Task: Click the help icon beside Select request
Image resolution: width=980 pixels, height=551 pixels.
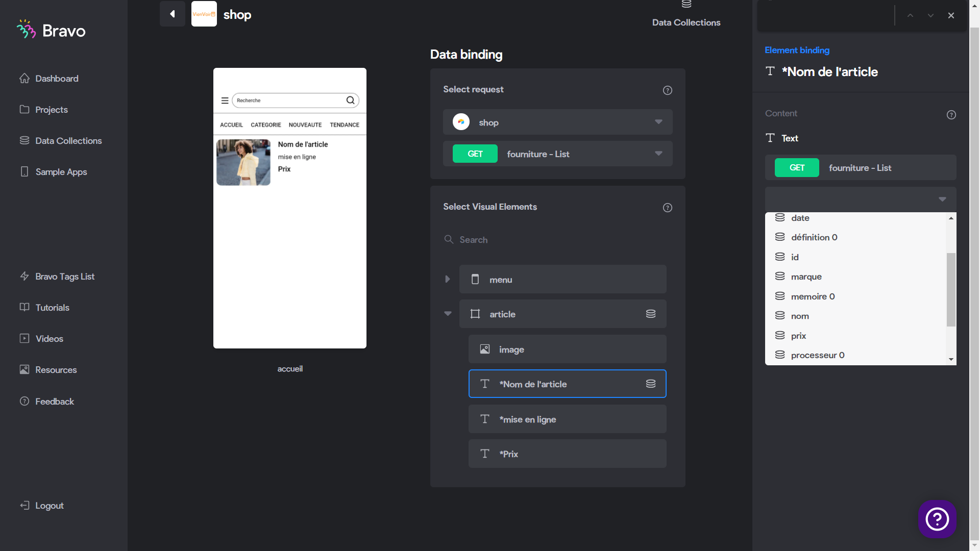Action: tap(667, 90)
